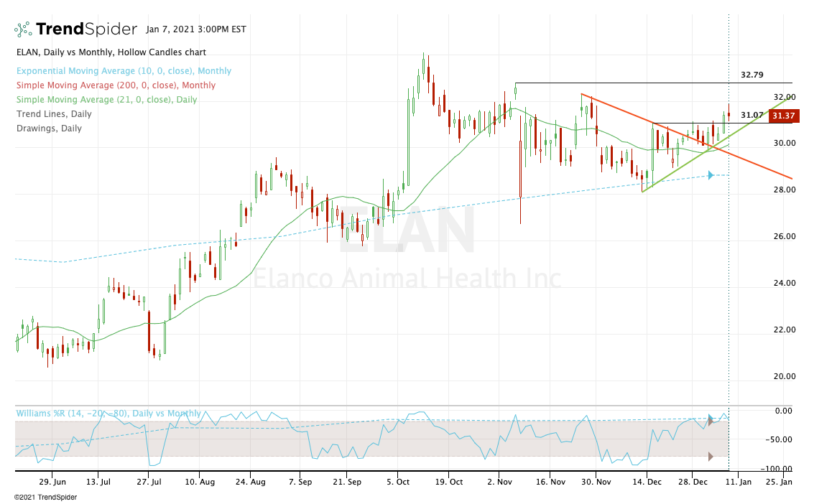
Task: Click the 'Drawings, Daily' legend entry
Action: pyautogui.click(x=49, y=128)
